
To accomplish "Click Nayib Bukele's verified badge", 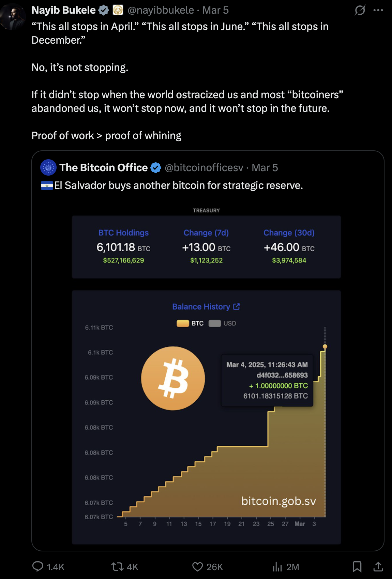I will click(104, 11).
